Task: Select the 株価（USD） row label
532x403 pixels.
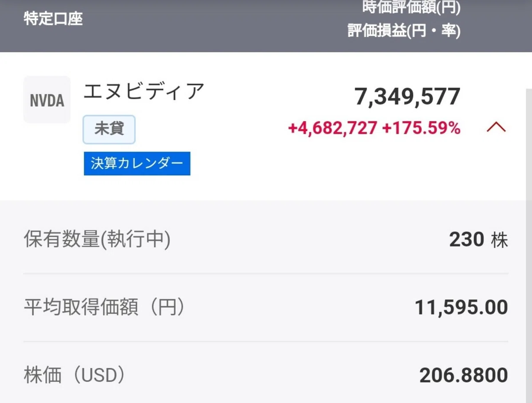Action: coord(74,376)
